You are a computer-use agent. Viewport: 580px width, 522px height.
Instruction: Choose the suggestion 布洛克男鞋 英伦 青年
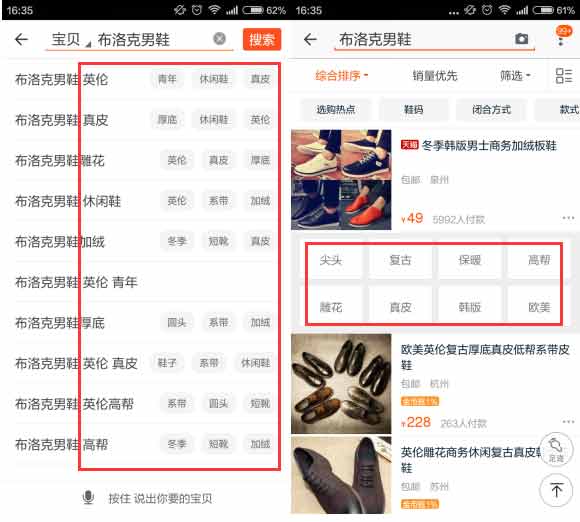[76, 282]
